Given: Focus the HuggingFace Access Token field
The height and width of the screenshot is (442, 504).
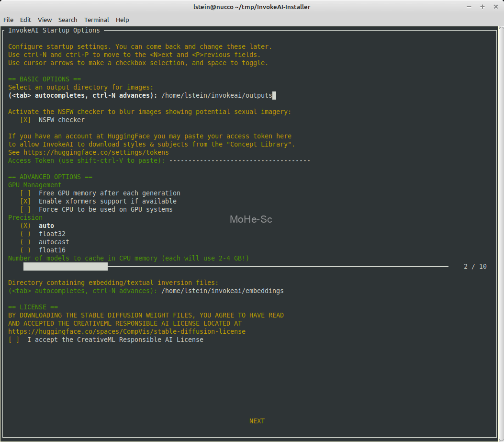Looking at the screenshot, I should (x=239, y=160).
